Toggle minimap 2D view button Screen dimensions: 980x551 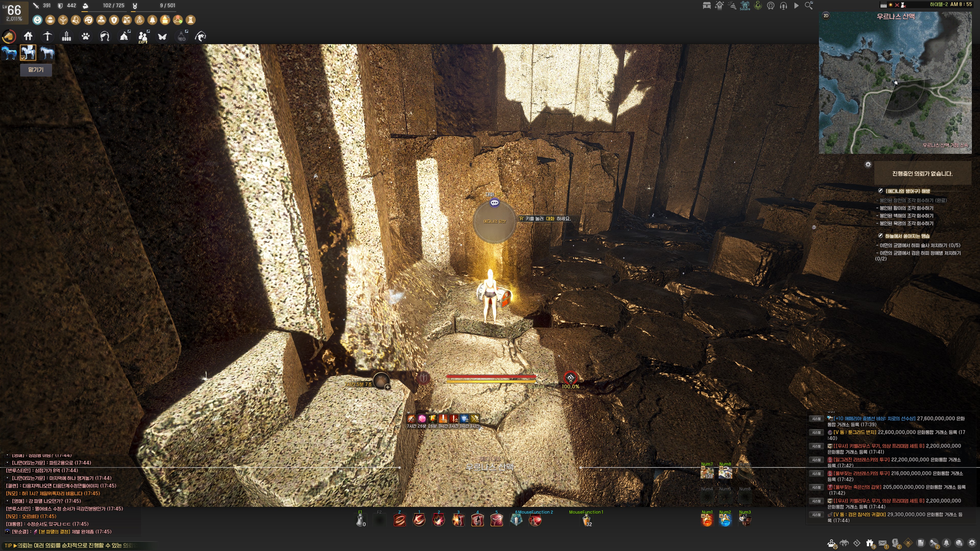[x=826, y=16]
